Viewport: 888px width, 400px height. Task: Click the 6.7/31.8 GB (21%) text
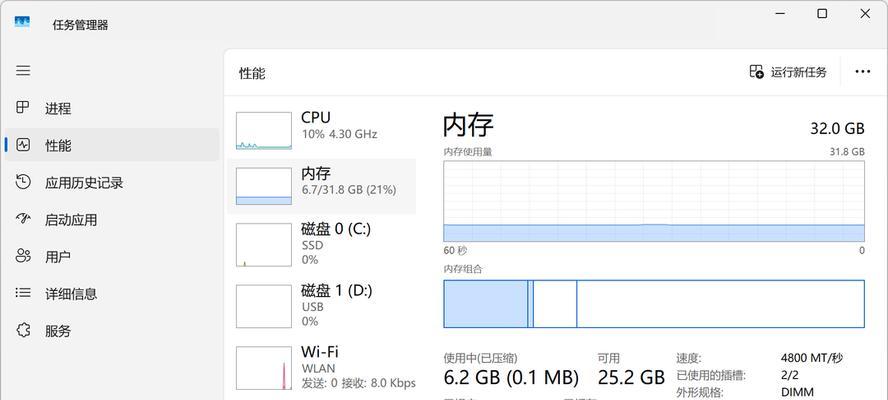point(348,190)
